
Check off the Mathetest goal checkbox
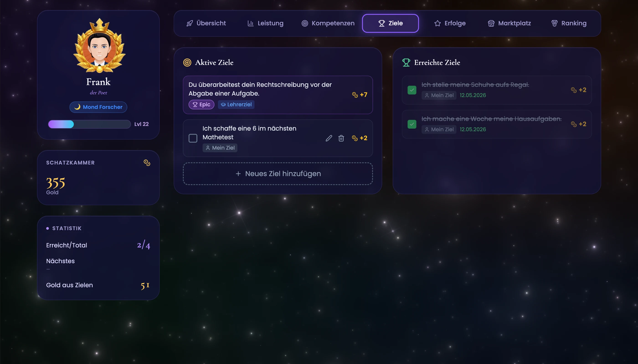(x=193, y=138)
